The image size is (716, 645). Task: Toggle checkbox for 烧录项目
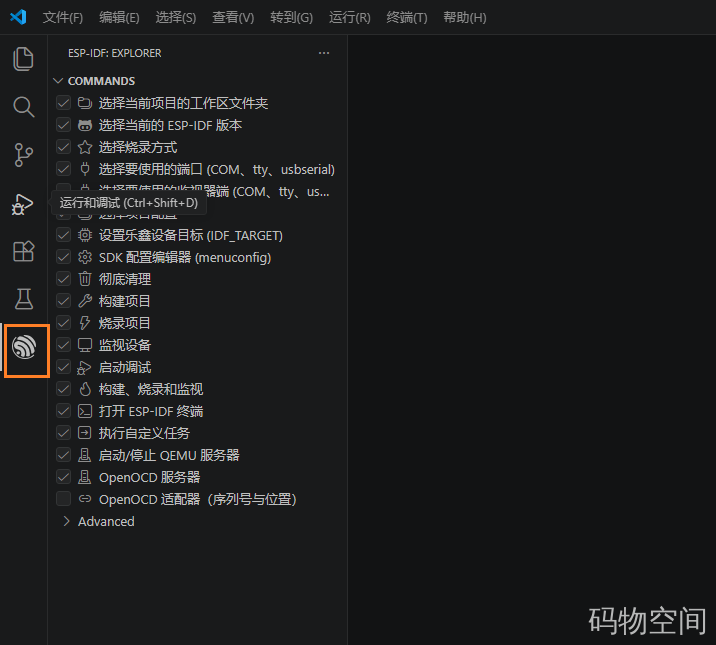coord(63,323)
